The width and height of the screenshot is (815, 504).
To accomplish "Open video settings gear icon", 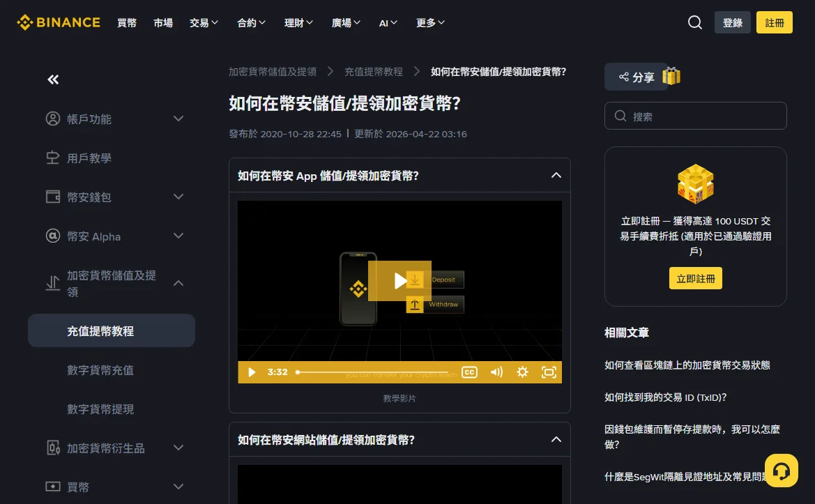I will click(522, 372).
